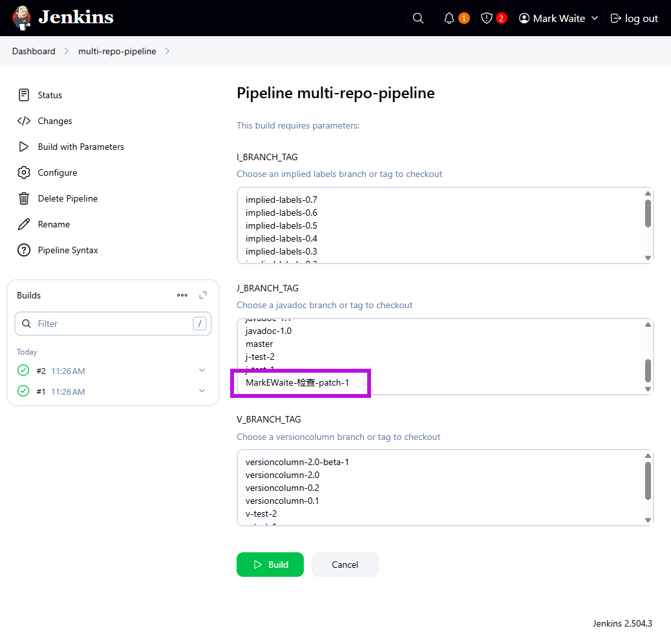Screen dimensions: 671x644
Task: Click build #2 success status icon
Action: (x=23, y=370)
